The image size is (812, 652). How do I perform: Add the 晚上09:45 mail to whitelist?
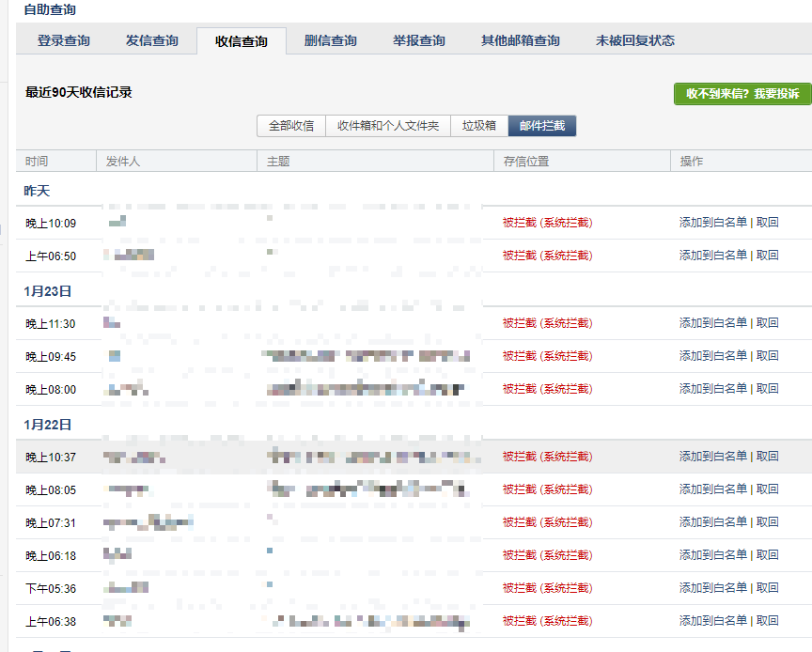[x=713, y=356]
